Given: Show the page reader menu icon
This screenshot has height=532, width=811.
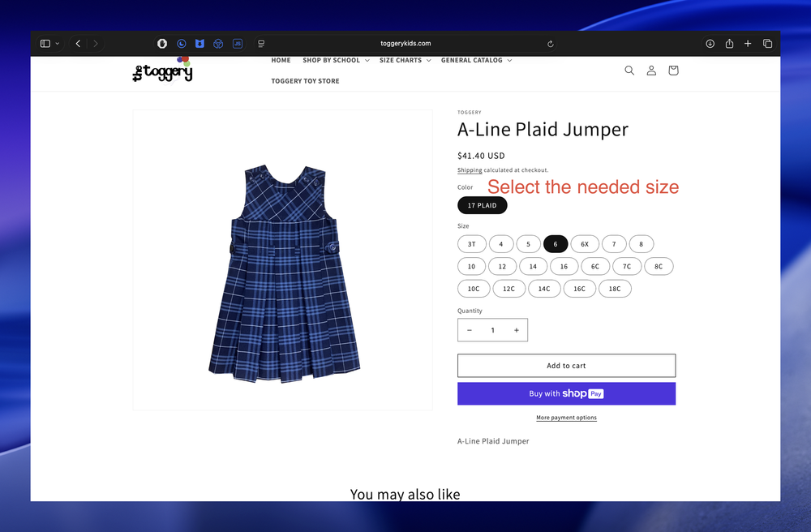Looking at the screenshot, I should point(261,44).
